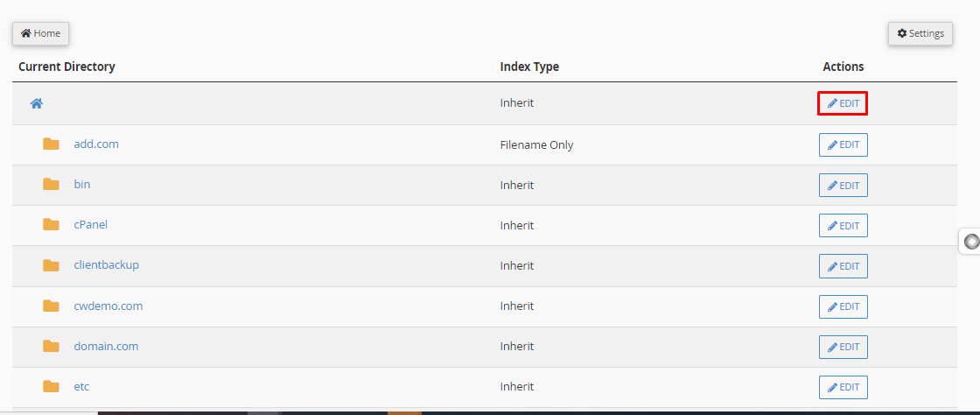Click the etc folder icon
This screenshot has width=980, height=415.
pyautogui.click(x=51, y=387)
